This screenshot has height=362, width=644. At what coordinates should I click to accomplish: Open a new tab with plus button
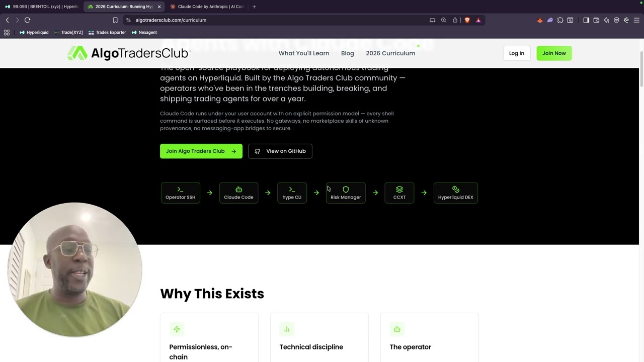click(x=254, y=7)
